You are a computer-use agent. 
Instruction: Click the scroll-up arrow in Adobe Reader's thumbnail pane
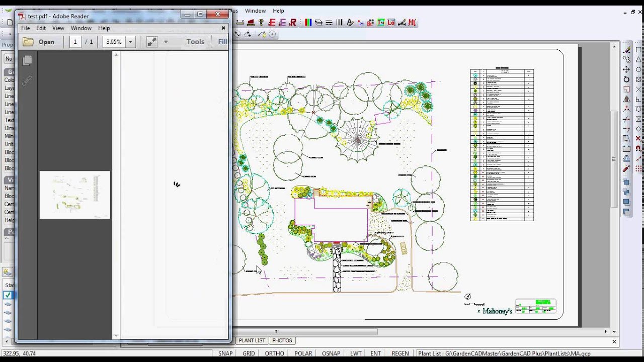click(x=116, y=54)
